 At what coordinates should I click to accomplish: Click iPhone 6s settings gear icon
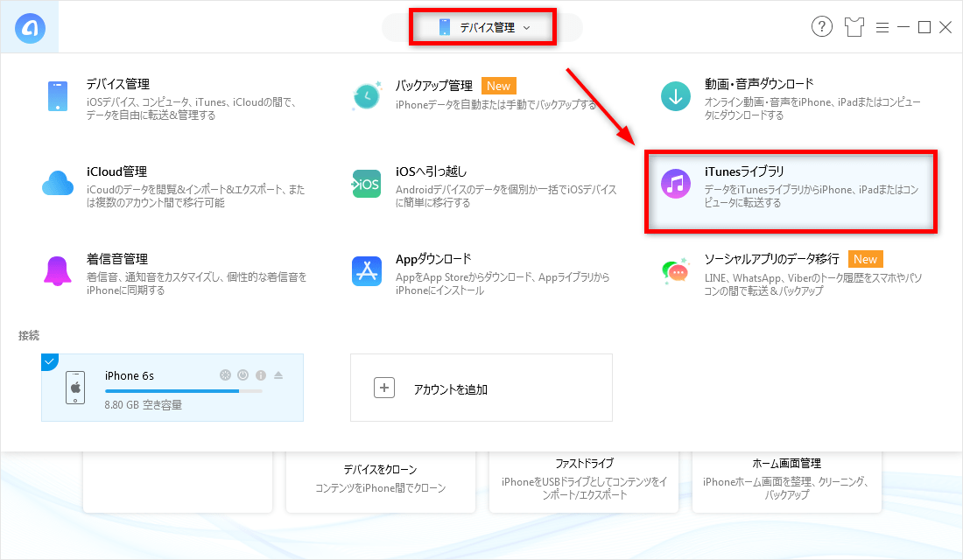pyautogui.click(x=225, y=375)
